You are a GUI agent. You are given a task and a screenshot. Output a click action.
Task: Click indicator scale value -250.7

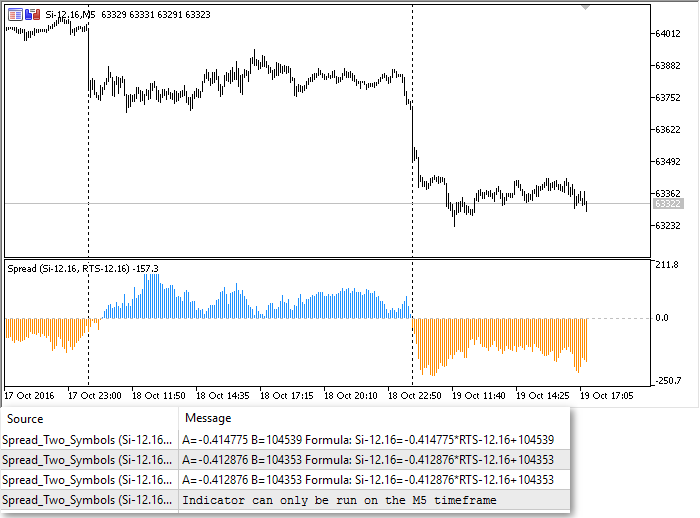coord(668,381)
